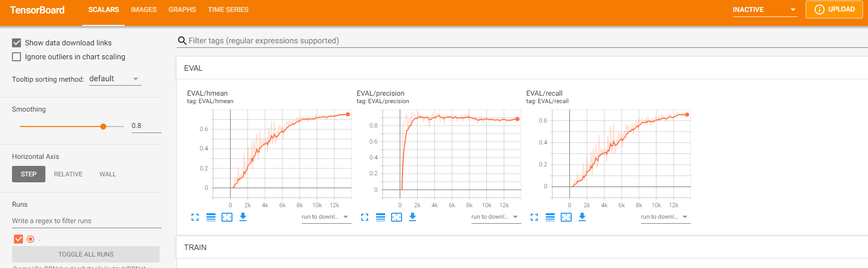Switch to the TIME SERIES tab
Viewport: 868px width, 268px height.
pyautogui.click(x=228, y=10)
